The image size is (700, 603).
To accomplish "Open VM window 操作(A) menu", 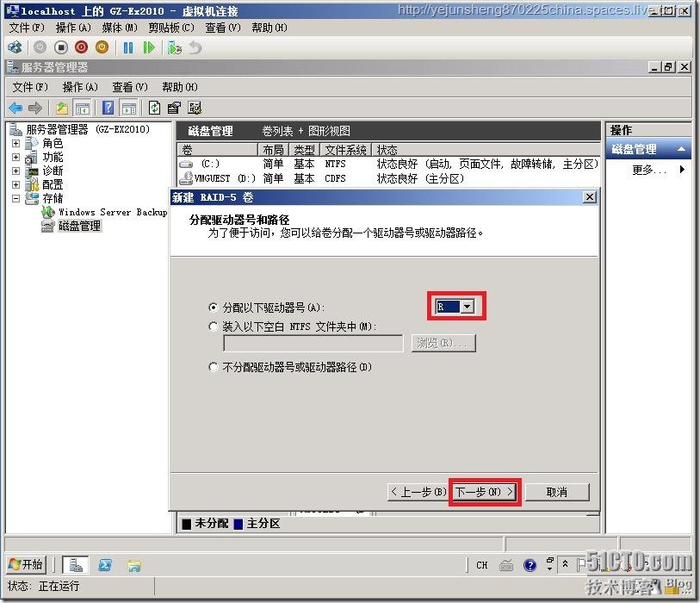I will pyautogui.click(x=73, y=28).
